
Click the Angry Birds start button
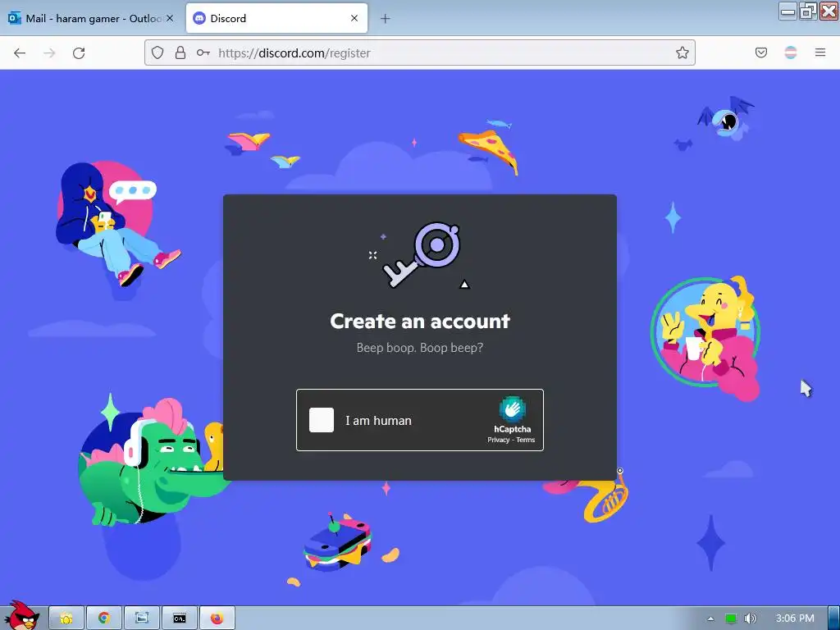(22, 616)
